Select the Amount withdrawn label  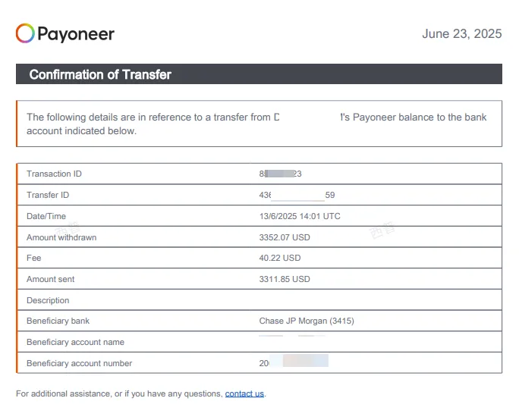pyautogui.click(x=61, y=237)
